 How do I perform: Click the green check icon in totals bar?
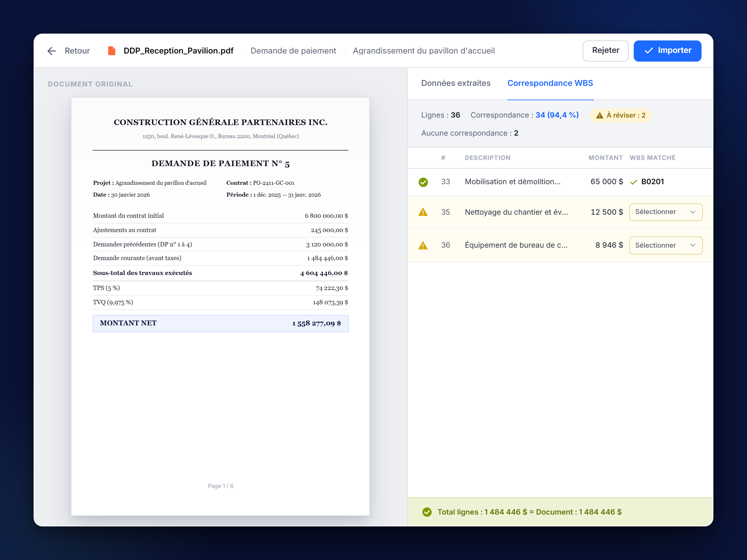[x=427, y=512]
